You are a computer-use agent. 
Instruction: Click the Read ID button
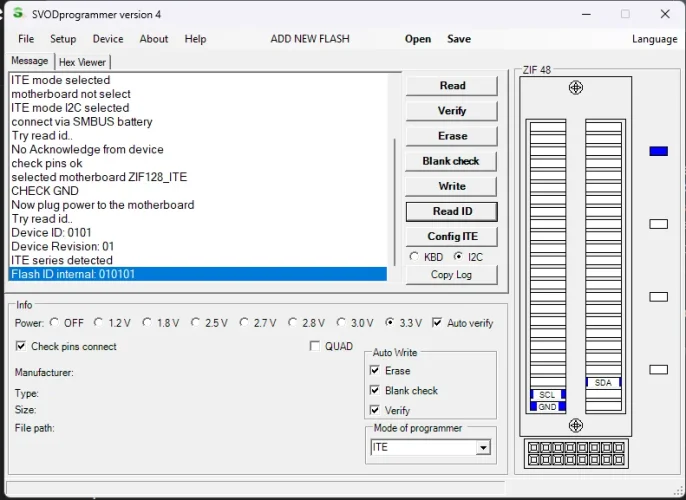pyautogui.click(x=452, y=211)
